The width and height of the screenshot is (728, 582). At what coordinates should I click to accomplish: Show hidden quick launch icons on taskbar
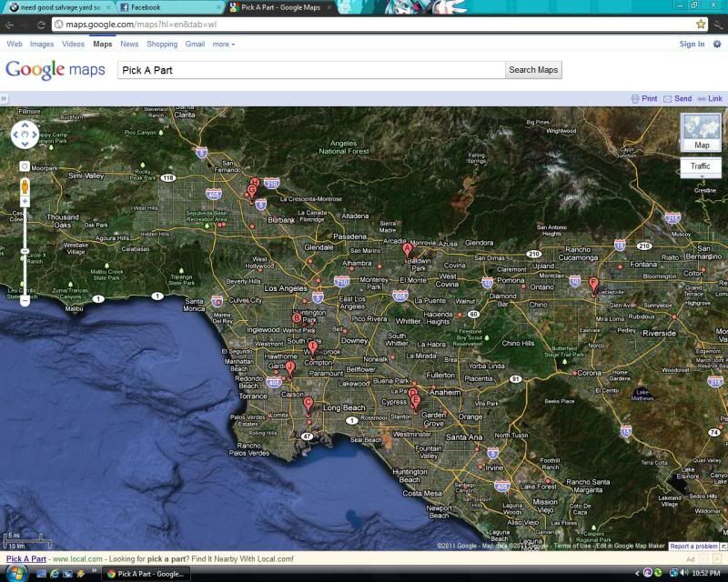(95, 570)
